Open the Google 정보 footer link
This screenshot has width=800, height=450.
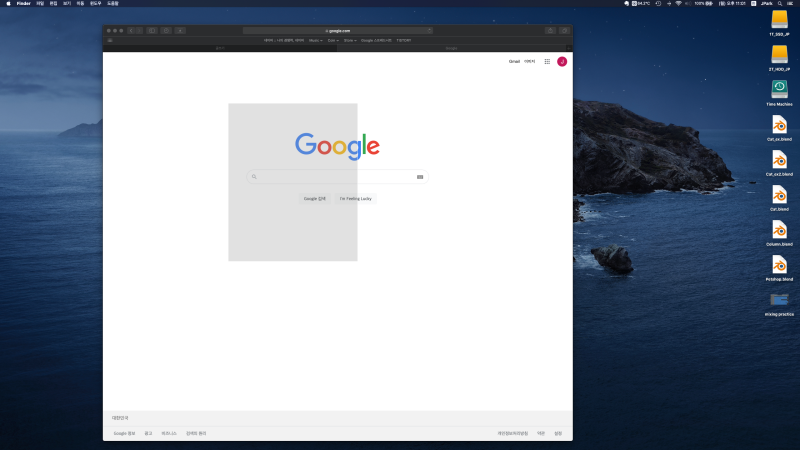pos(124,434)
